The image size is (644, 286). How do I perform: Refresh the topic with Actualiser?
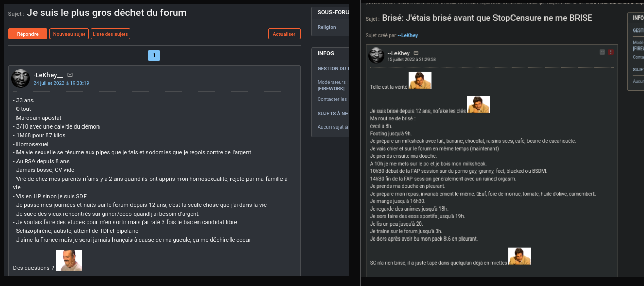click(x=284, y=34)
